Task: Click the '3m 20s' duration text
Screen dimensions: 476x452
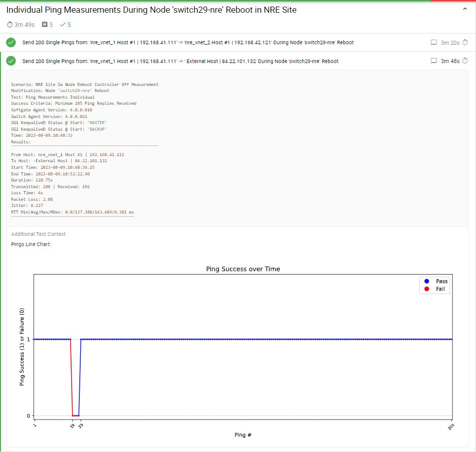Action: [450, 43]
